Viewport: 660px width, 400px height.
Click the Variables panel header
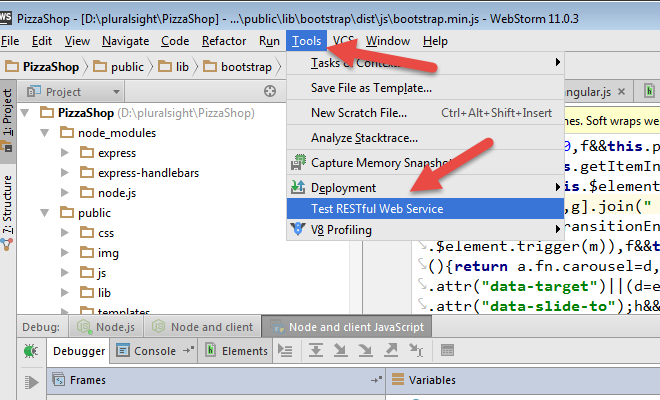click(523, 380)
